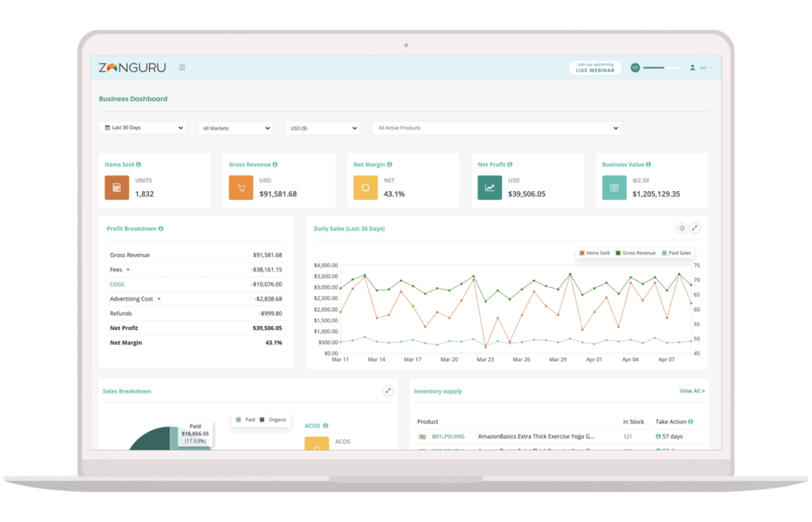Click the Take Action info icon
Screen dimensions: 812x522
click(x=691, y=421)
